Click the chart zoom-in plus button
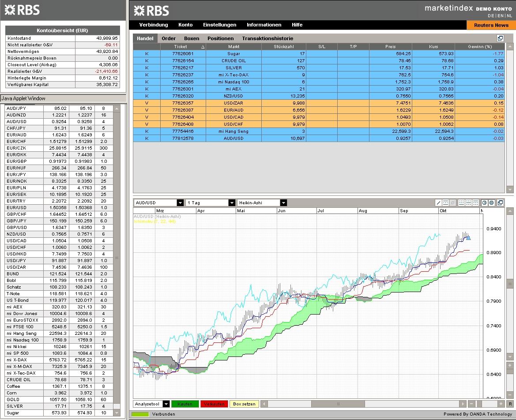Image resolution: width=516 pixels, height=420 pixels. pyautogui.click(x=501, y=404)
